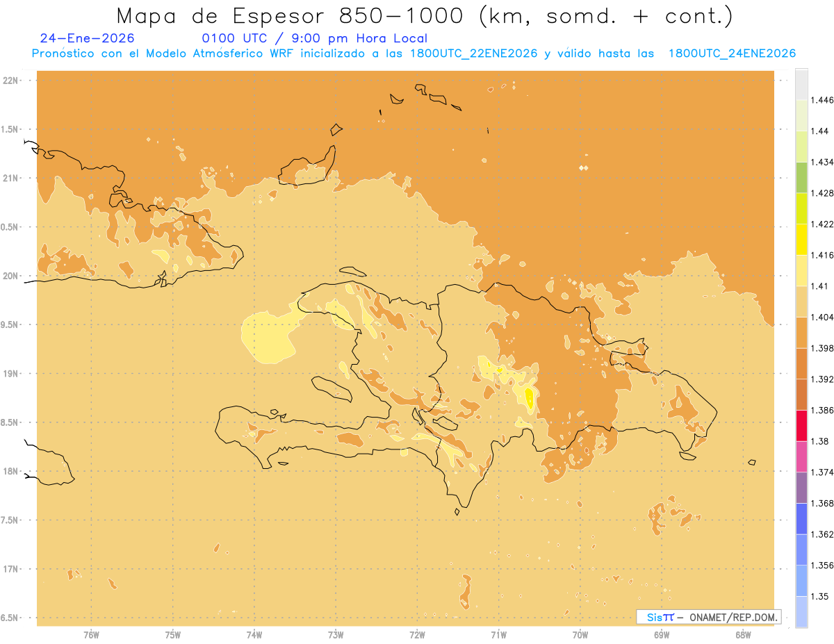Click legend value '1.446'
The width and height of the screenshot is (834, 644).
[x=822, y=100]
